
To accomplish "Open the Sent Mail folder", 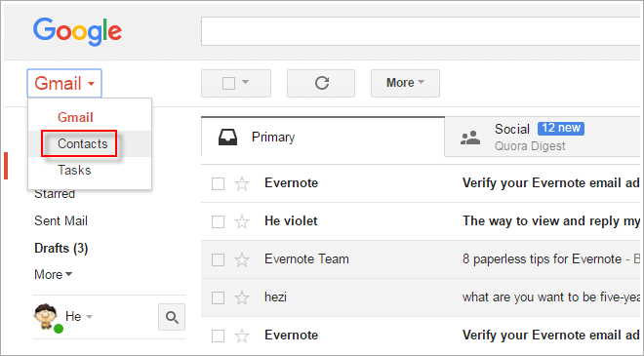I will [x=60, y=220].
